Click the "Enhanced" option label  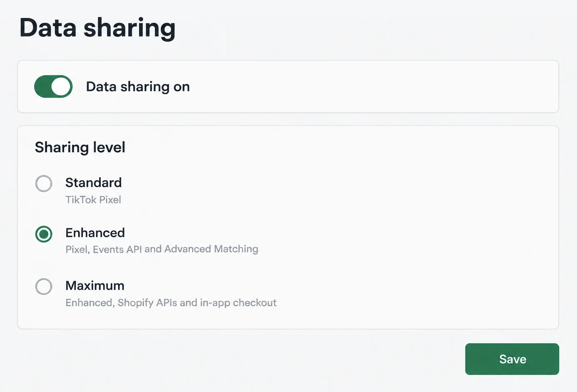tap(95, 233)
